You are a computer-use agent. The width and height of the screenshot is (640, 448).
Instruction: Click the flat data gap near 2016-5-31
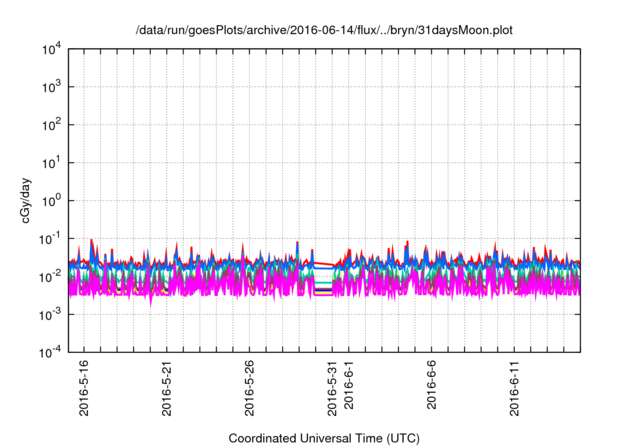[x=320, y=278]
